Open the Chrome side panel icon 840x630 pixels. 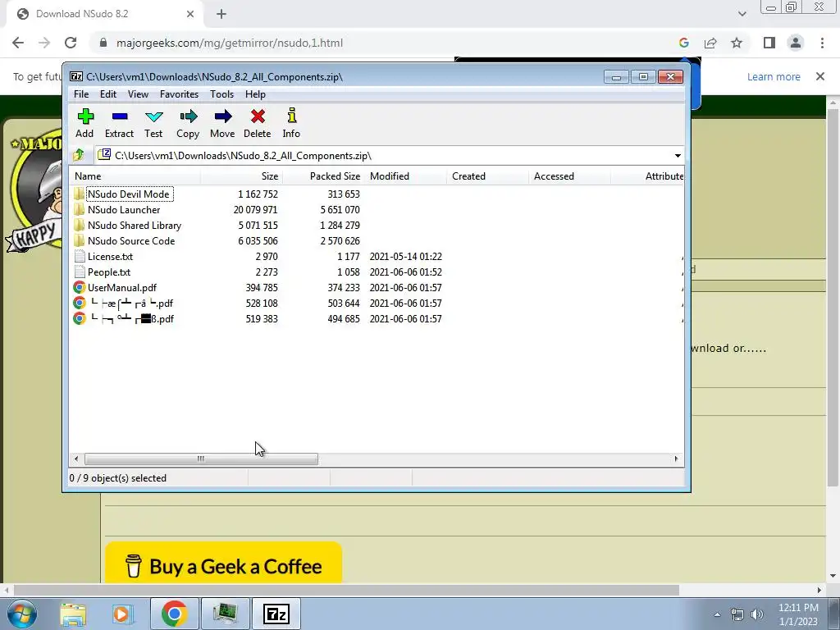(769, 43)
